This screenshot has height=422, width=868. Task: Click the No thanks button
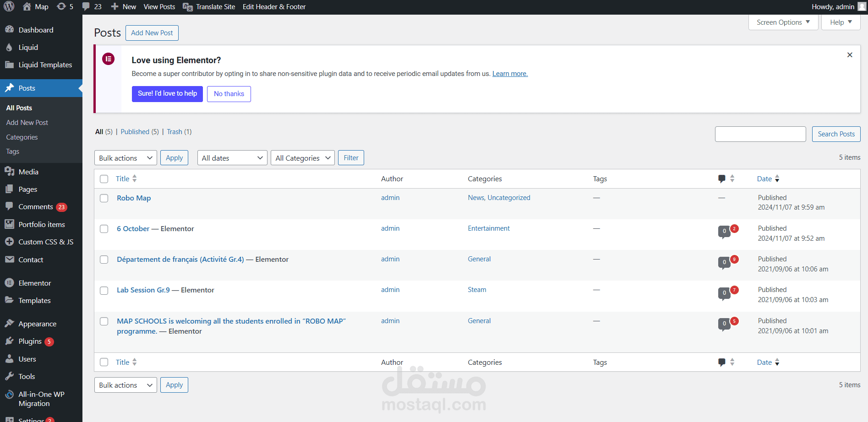[x=229, y=94]
